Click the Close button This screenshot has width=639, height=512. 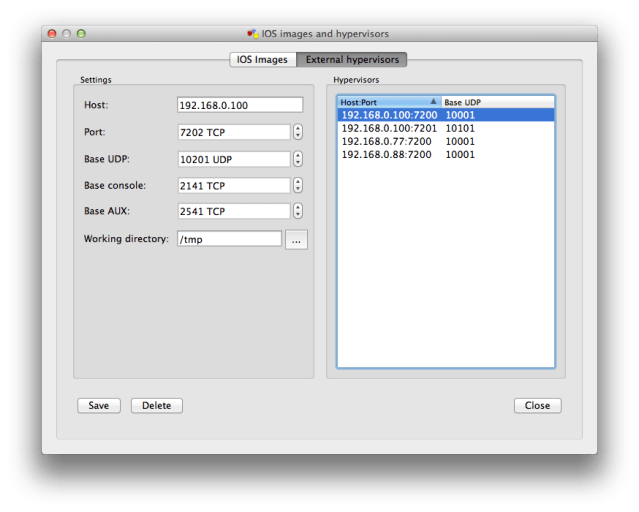pyautogui.click(x=538, y=406)
